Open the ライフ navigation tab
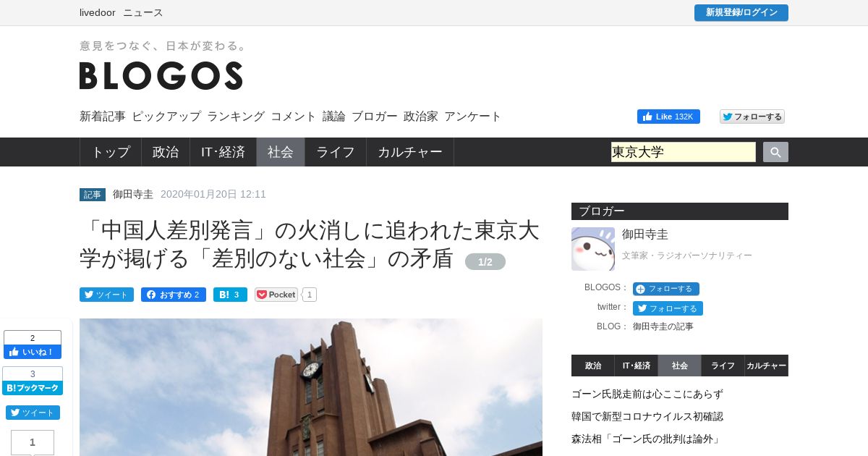 tap(336, 152)
